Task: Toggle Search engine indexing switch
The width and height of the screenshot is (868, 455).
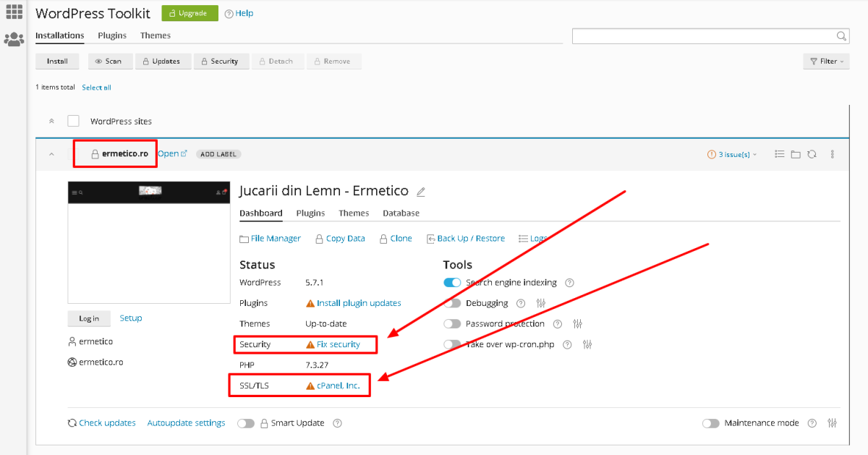Action: (452, 283)
